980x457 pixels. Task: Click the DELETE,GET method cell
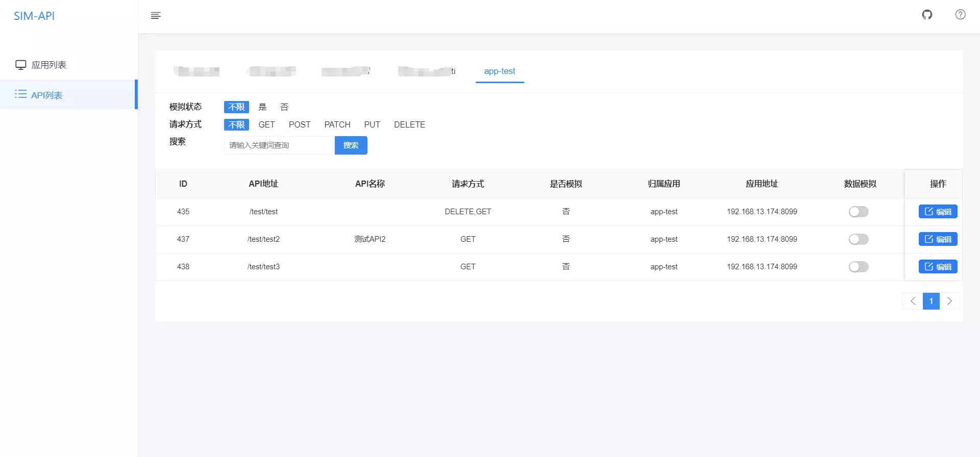point(468,212)
